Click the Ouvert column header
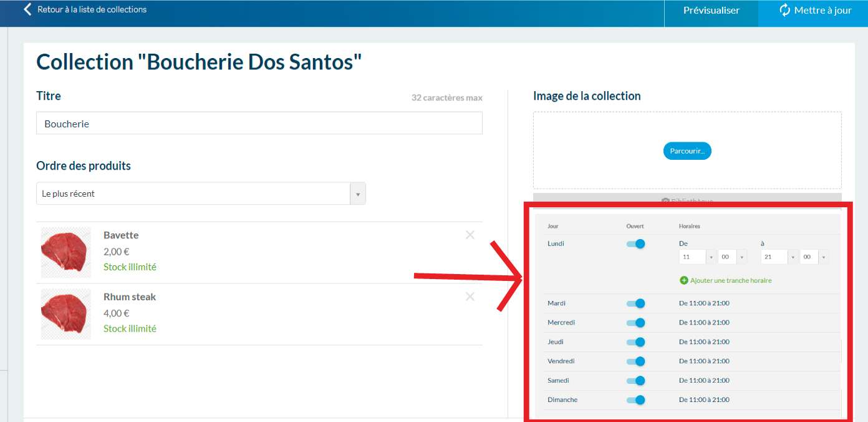The width and height of the screenshot is (868, 422). tap(635, 226)
